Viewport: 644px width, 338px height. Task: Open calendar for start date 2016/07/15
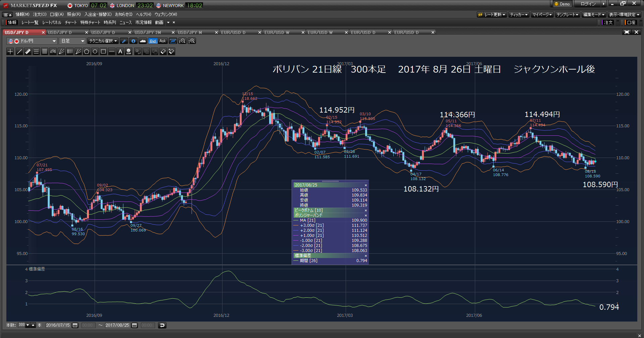pos(75,325)
